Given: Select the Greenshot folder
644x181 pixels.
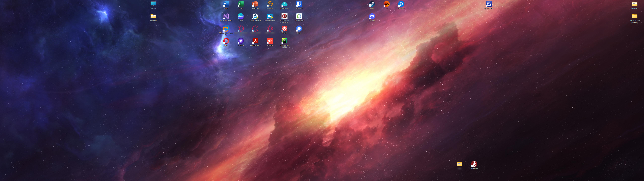Looking at the screenshot, I should 153,16.
